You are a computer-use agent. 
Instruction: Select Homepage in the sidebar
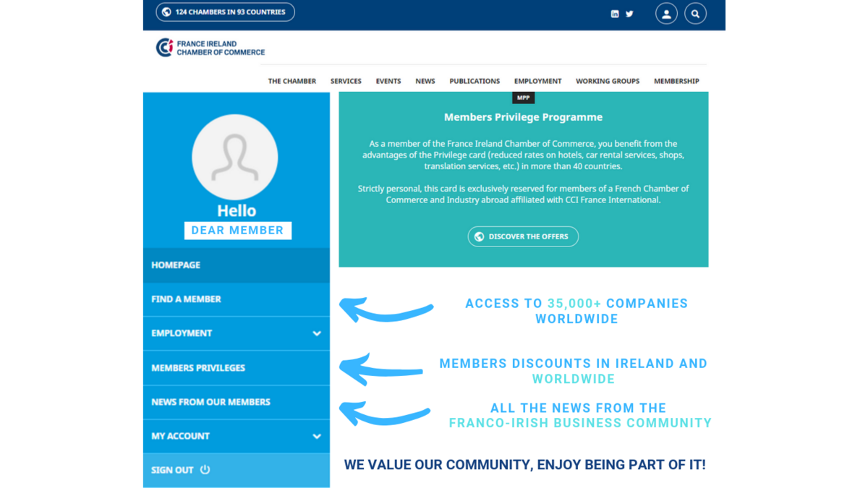(x=176, y=265)
